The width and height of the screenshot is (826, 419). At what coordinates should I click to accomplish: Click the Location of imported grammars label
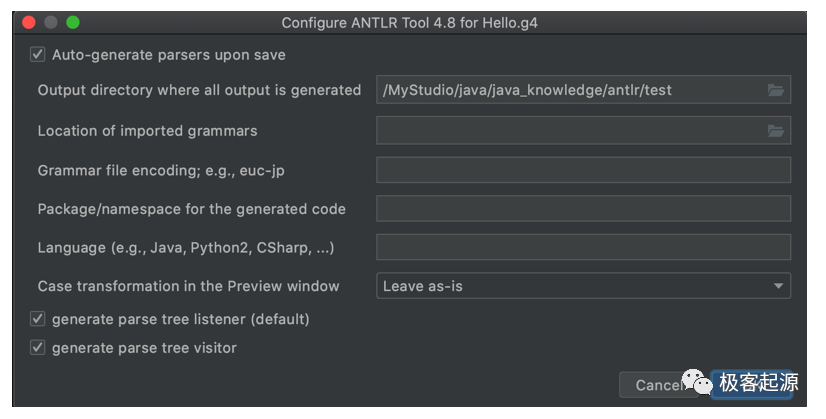coord(147,131)
